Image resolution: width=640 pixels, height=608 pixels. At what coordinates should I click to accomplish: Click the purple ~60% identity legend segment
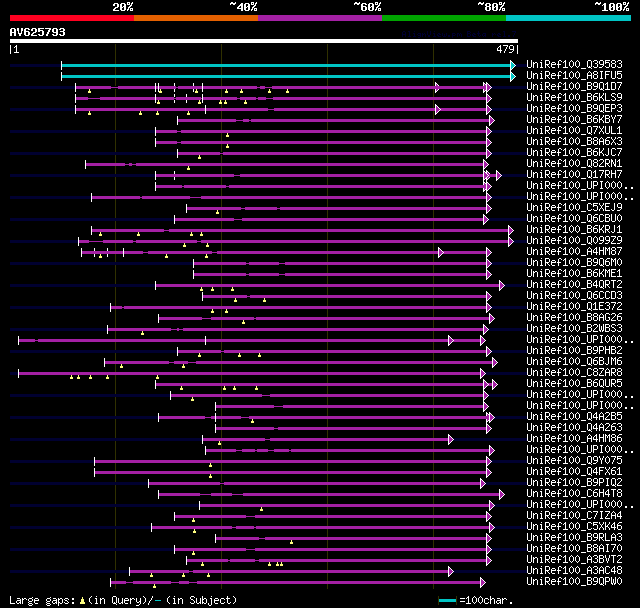click(x=320, y=18)
